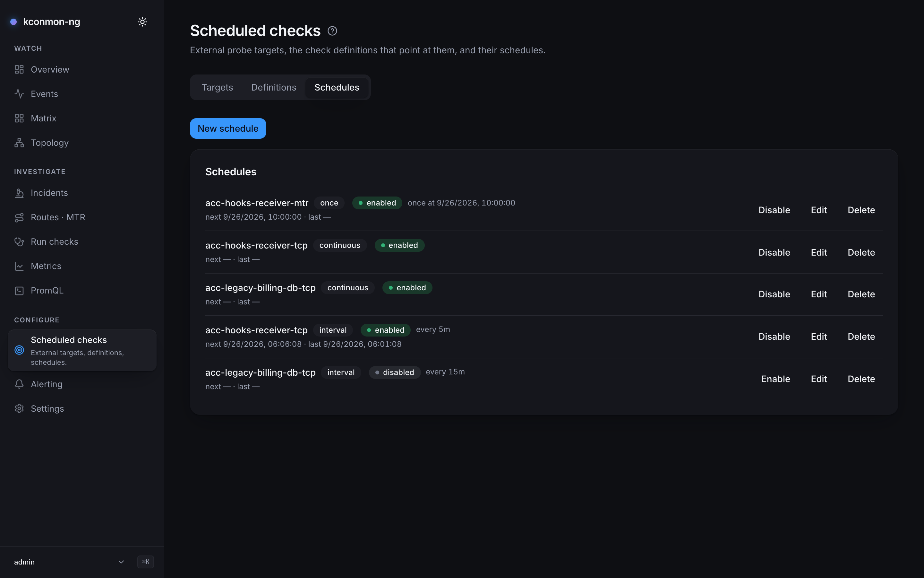The width and height of the screenshot is (924, 578).
Task: Edit acc-legacy-billing-db-tcp interval schedule
Action: pos(819,379)
